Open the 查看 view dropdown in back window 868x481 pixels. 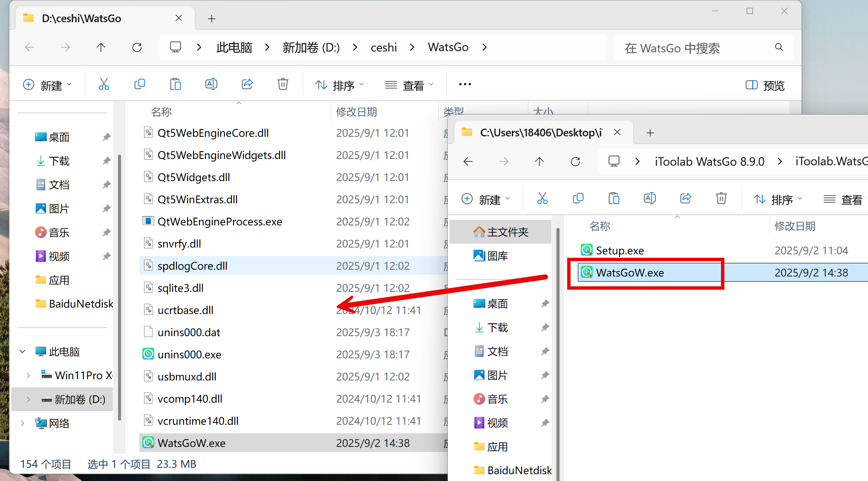tap(409, 85)
